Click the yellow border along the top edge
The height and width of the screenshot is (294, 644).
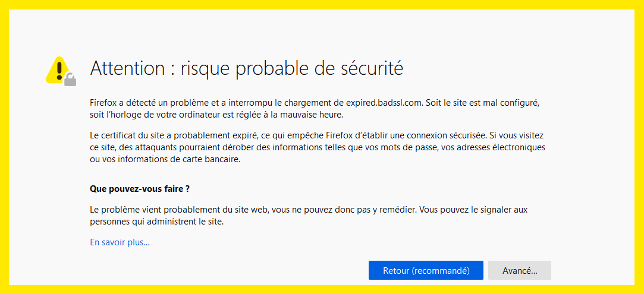pos(322,4)
